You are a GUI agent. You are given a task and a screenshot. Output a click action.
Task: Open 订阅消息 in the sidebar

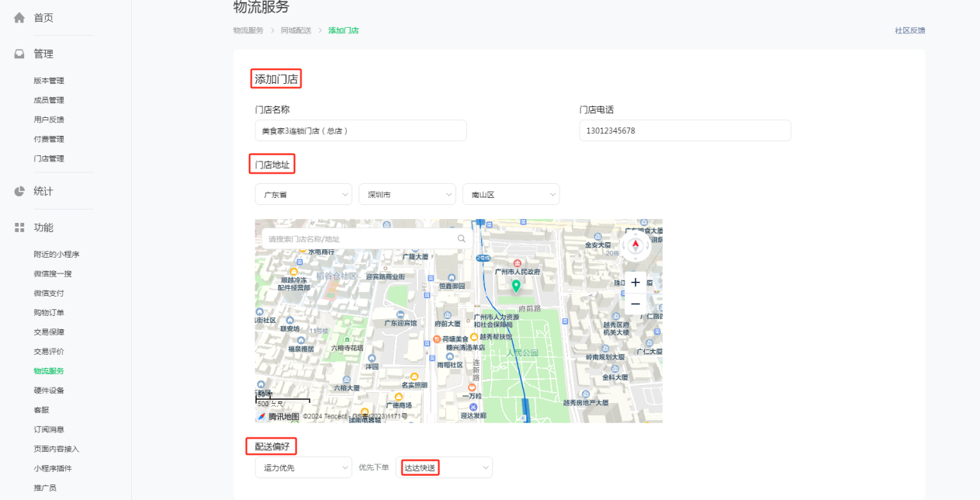pyautogui.click(x=49, y=429)
